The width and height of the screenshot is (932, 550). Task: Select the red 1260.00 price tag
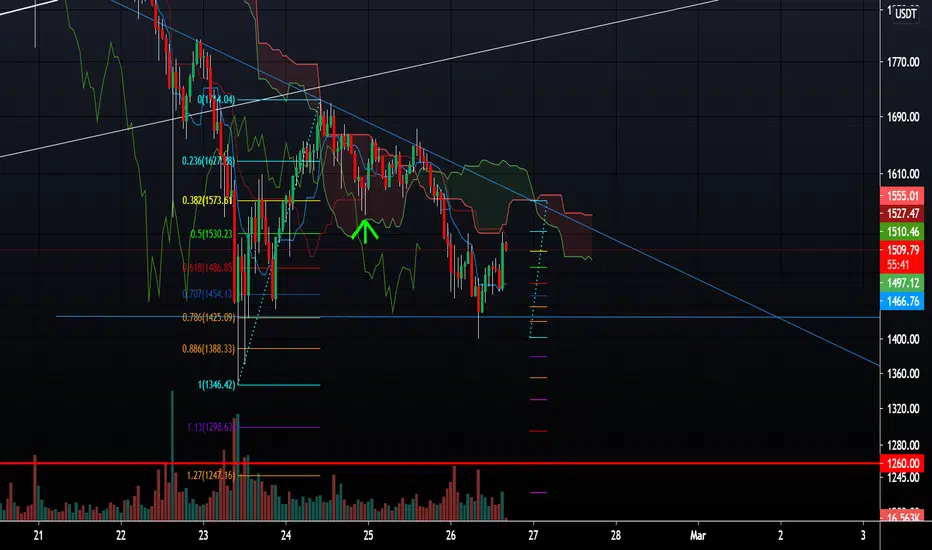902,463
